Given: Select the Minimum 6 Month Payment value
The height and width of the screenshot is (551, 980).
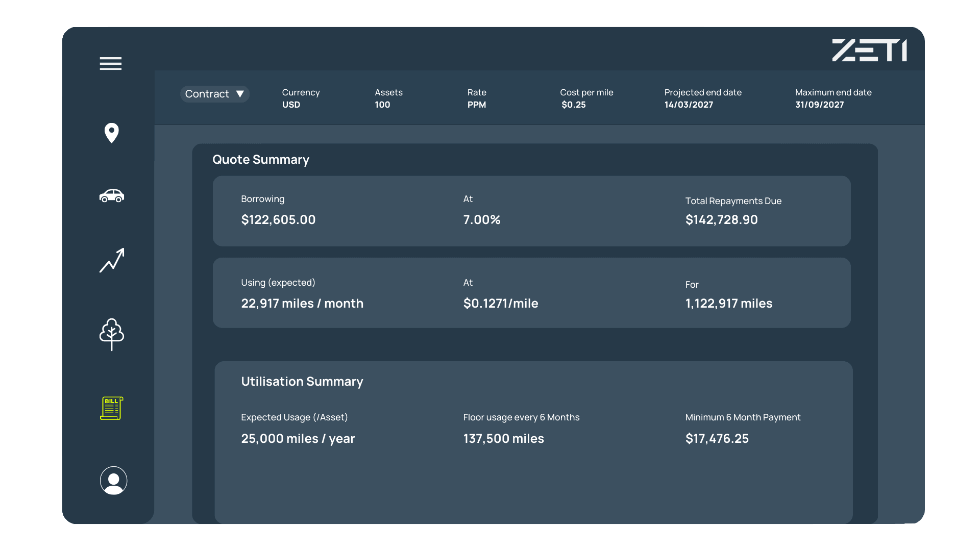Looking at the screenshot, I should tap(717, 439).
